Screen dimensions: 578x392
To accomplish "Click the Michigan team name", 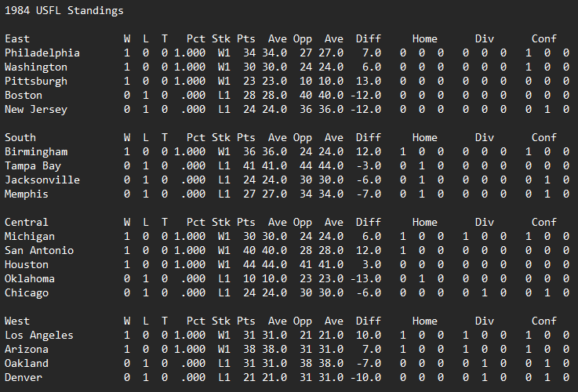I will click(x=30, y=237).
